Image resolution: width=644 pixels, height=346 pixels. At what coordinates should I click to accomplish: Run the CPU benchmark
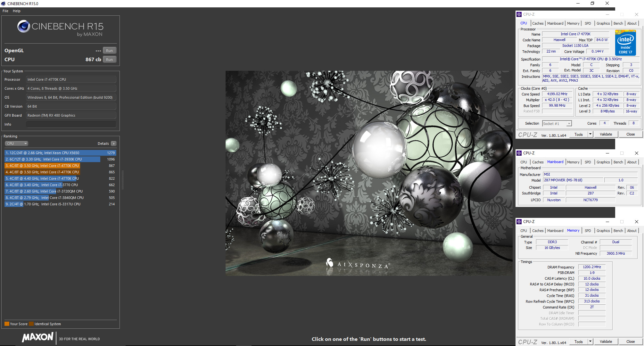point(109,60)
